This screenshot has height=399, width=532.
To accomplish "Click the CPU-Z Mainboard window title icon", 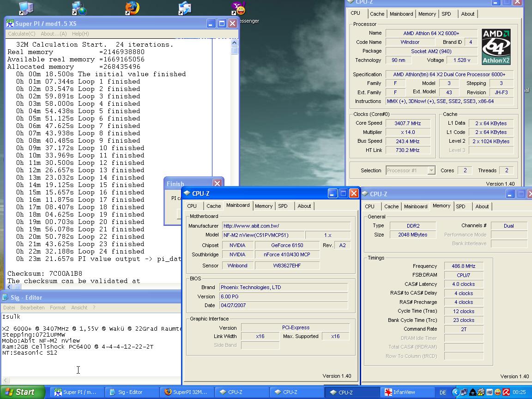I will 187,193.
